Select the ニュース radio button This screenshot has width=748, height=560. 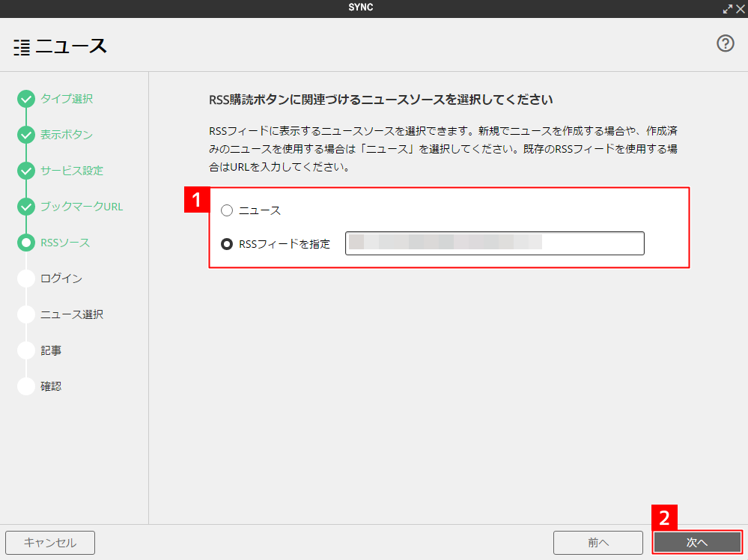227,210
